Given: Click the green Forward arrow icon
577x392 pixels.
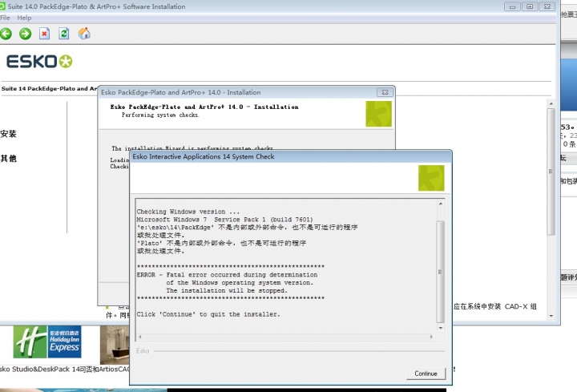Looking at the screenshot, I should 25,33.
